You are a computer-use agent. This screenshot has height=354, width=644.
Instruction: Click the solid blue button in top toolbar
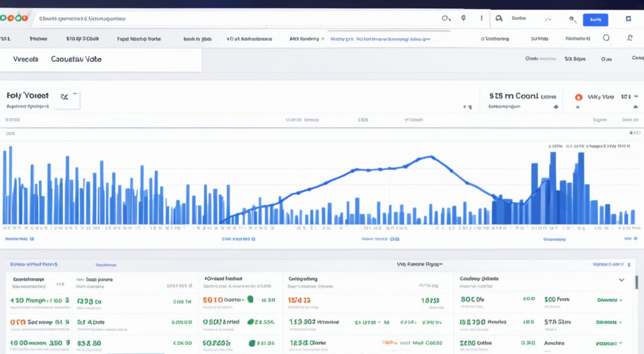(595, 20)
